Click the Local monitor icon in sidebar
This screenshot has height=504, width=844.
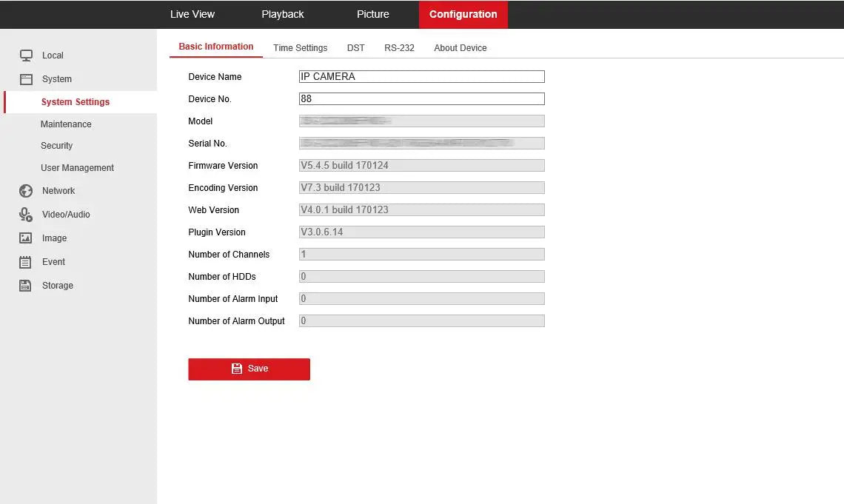point(25,55)
